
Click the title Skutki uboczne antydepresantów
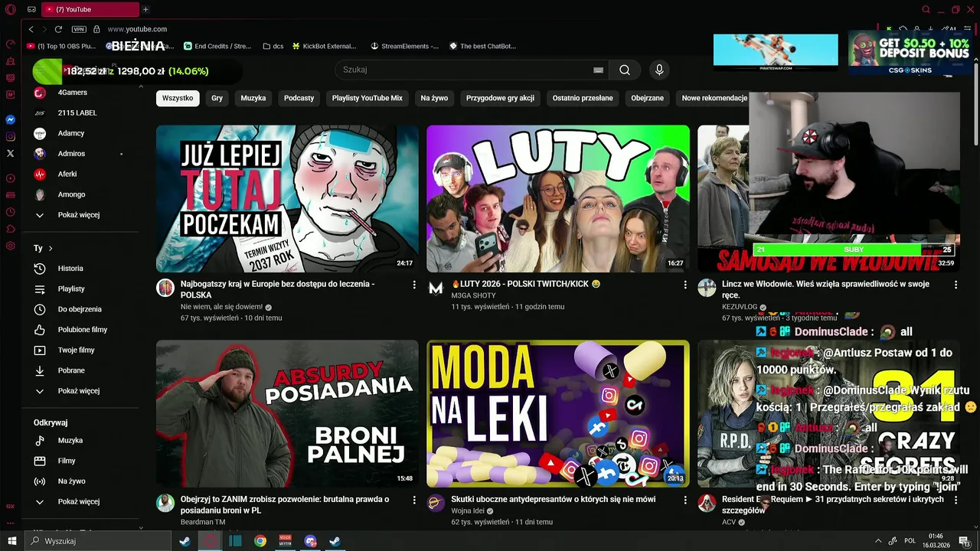point(554,499)
